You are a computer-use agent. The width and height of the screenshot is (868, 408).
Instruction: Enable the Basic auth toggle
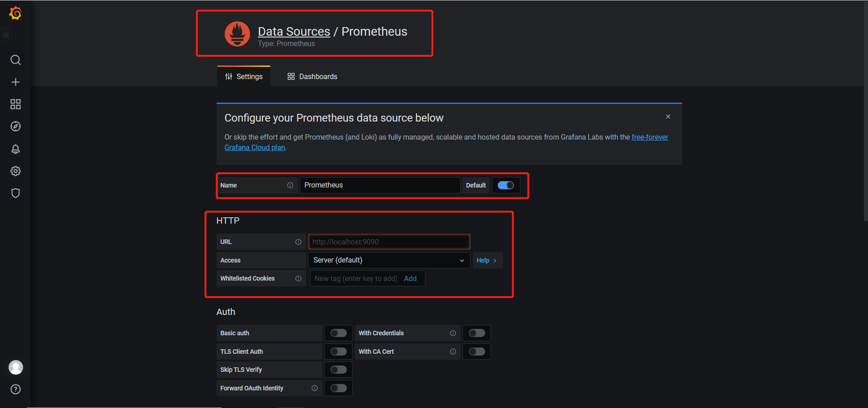[338, 333]
